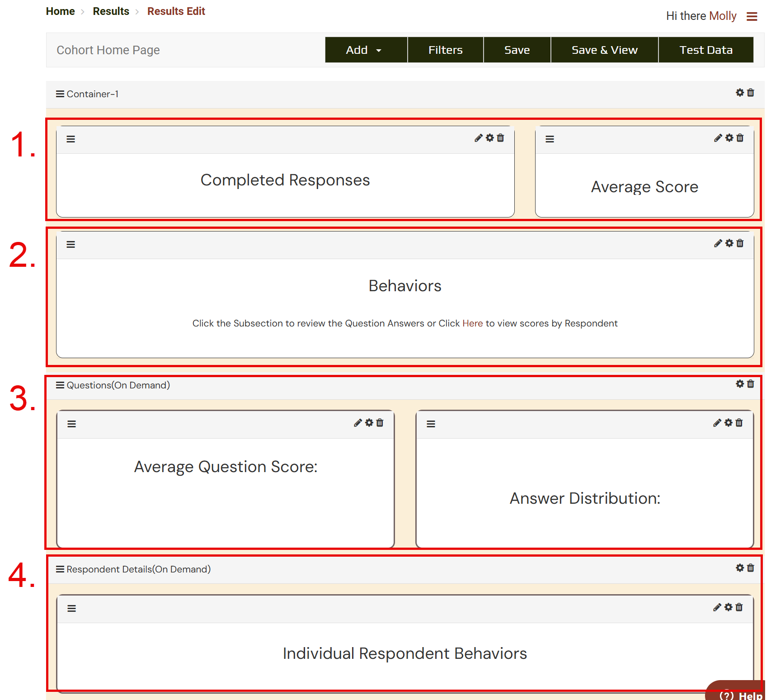Delete Respondent Details(On Demand) container
Image resolution: width=771 pixels, height=700 pixels.
coord(751,568)
